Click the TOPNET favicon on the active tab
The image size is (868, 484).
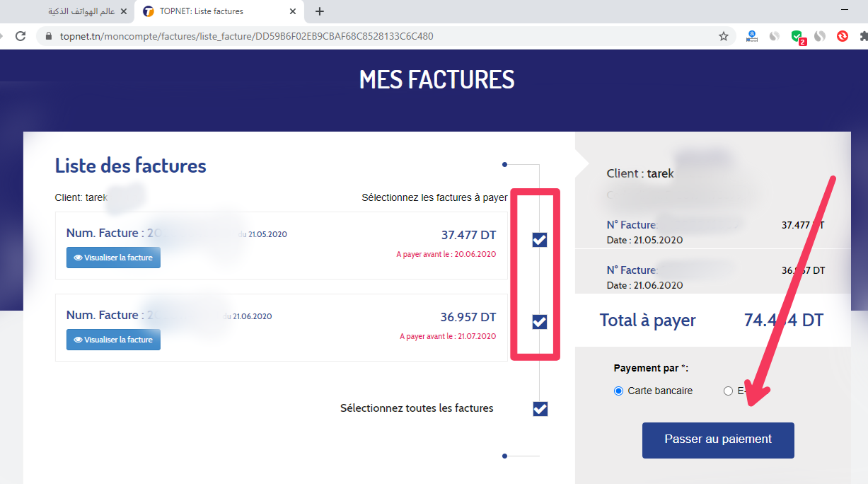coord(148,11)
